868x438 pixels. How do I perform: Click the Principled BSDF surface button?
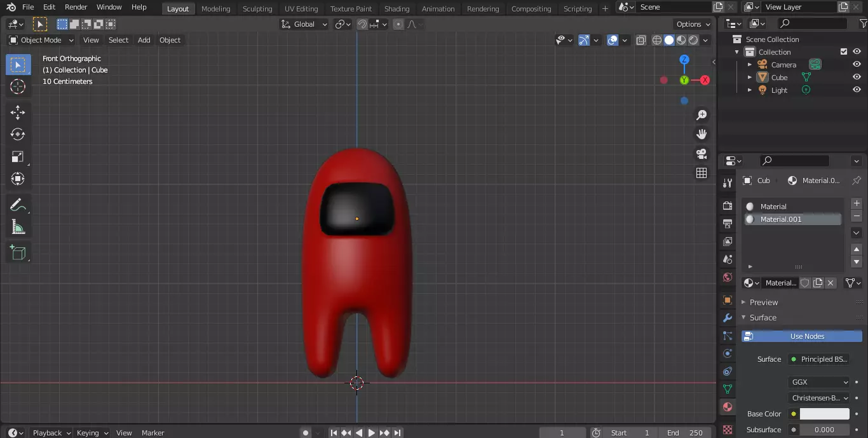pyautogui.click(x=819, y=359)
